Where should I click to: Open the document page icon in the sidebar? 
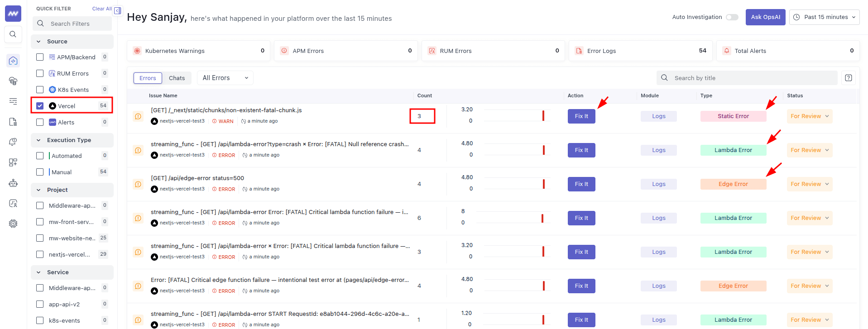click(x=13, y=122)
